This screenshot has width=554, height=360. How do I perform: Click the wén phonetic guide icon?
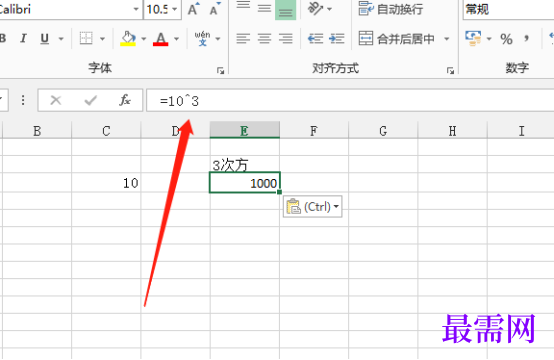click(x=202, y=38)
